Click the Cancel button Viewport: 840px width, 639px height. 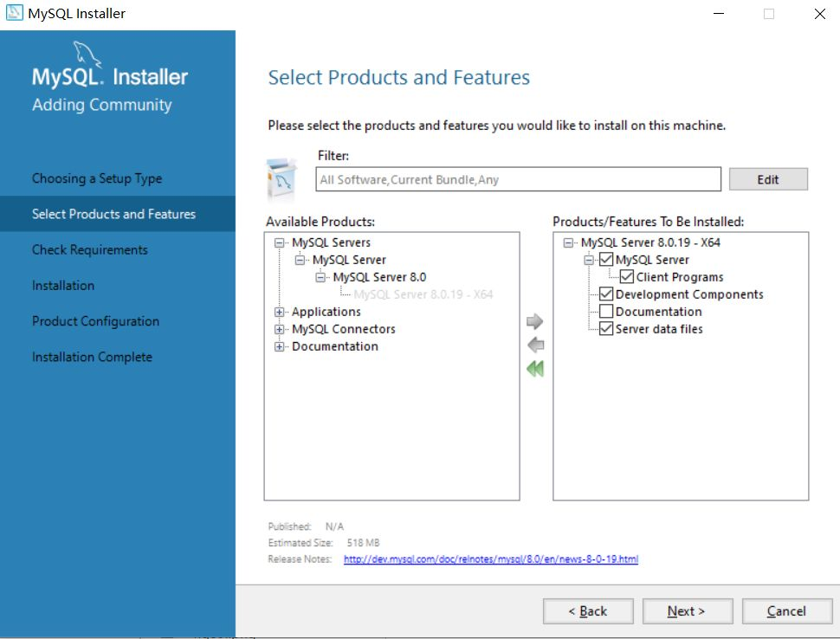click(x=786, y=611)
